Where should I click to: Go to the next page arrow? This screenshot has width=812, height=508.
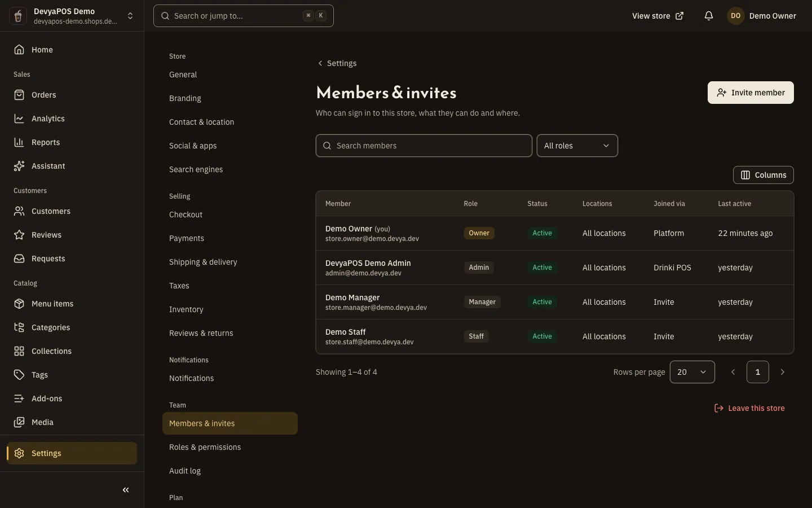(783, 372)
